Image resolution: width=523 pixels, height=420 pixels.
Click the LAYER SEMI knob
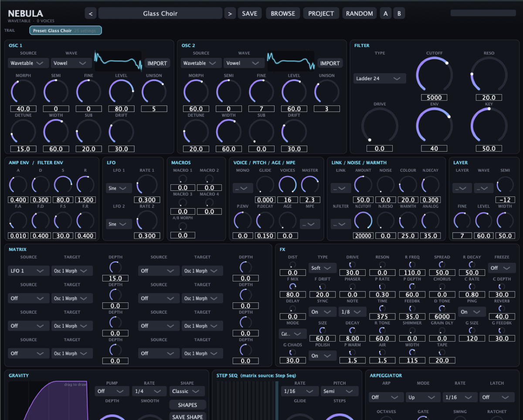click(x=505, y=185)
